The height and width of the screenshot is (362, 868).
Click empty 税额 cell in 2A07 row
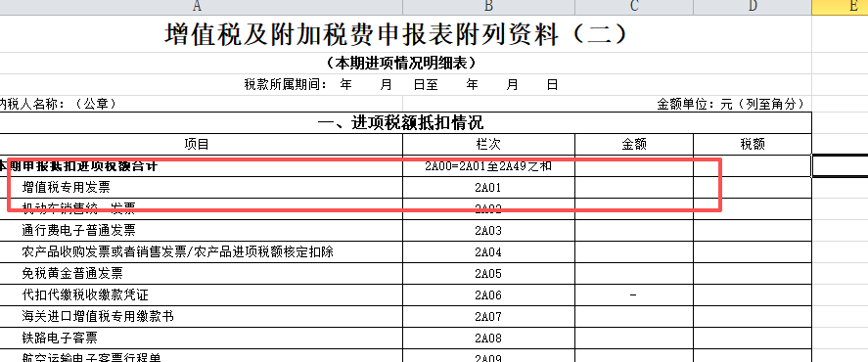pyautogui.click(x=753, y=317)
